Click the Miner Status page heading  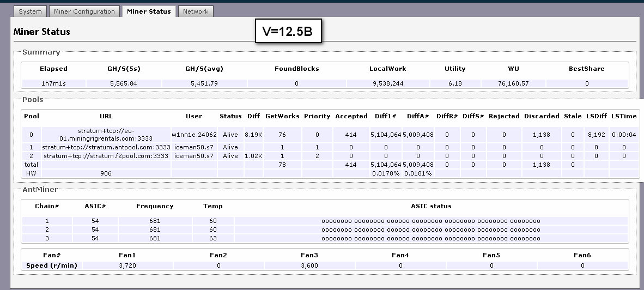coord(42,32)
